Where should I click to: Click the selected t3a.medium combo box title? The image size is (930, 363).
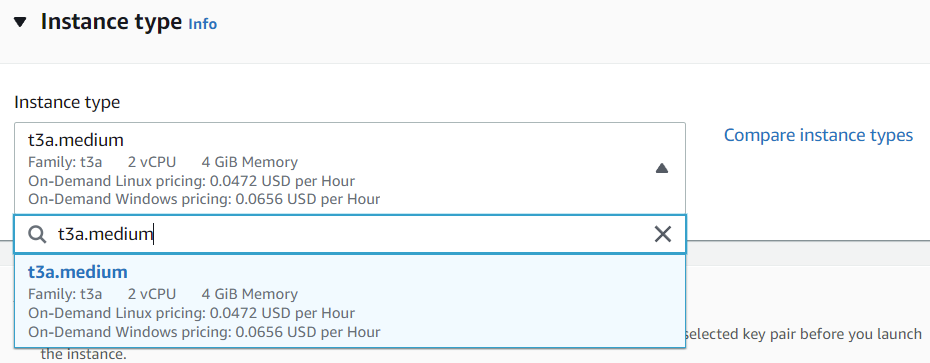point(76,140)
